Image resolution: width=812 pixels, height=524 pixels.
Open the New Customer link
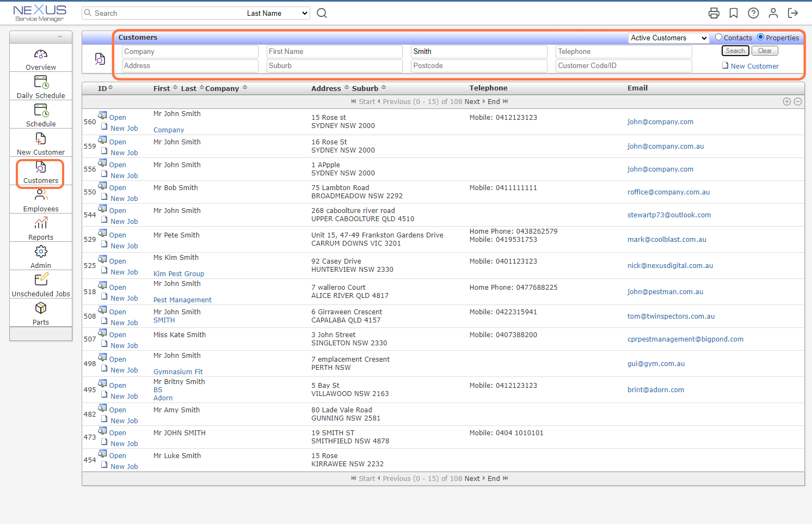(754, 66)
